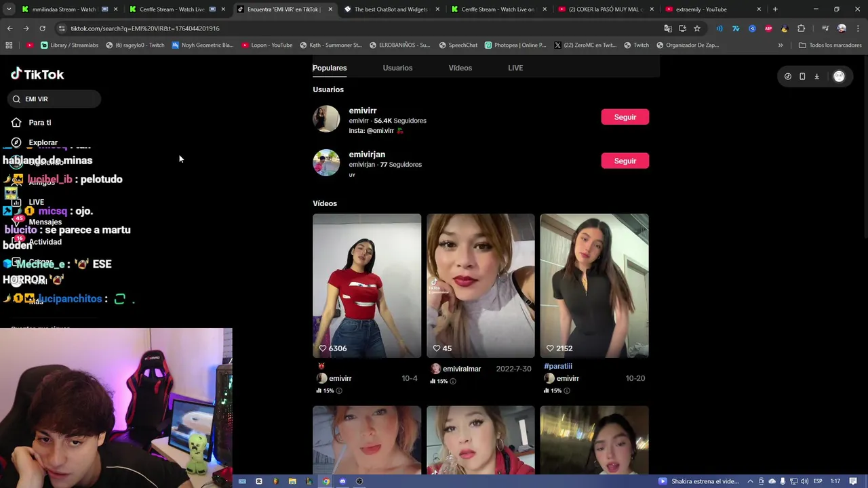Image resolution: width=868 pixels, height=488 pixels.
Task: Show hidden system tray icons chevron
Action: pos(750,481)
